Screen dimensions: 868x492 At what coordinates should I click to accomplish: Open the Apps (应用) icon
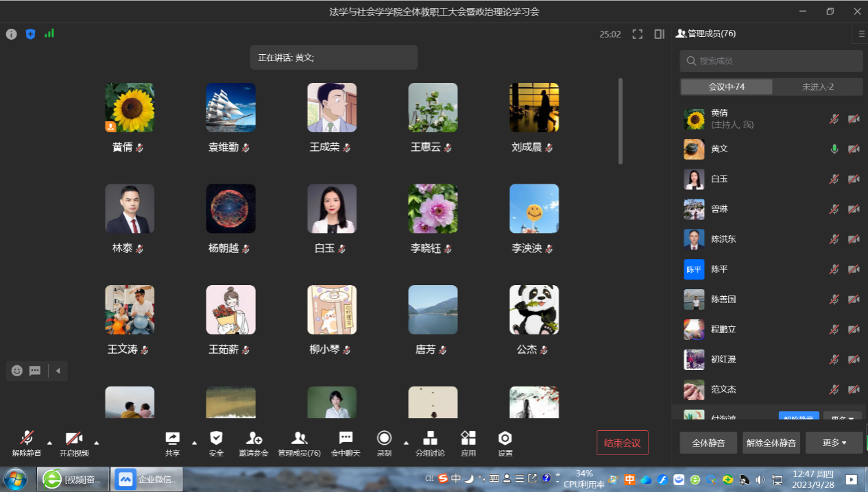pyautogui.click(x=468, y=439)
